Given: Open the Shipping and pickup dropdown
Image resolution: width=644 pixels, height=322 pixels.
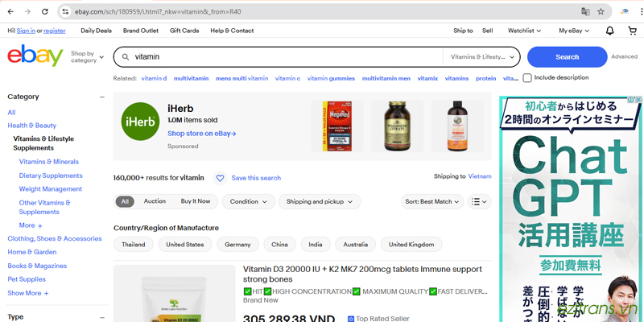Looking at the screenshot, I should [x=320, y=202].
